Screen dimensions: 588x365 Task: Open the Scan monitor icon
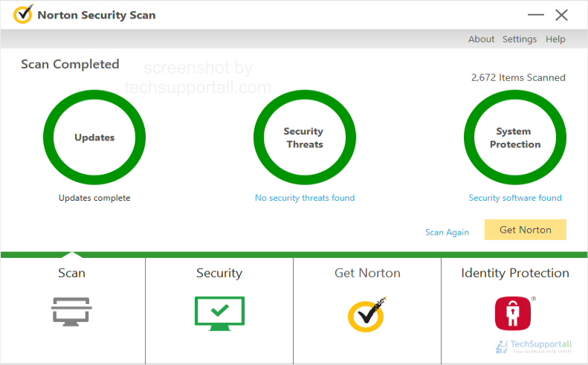71,311
